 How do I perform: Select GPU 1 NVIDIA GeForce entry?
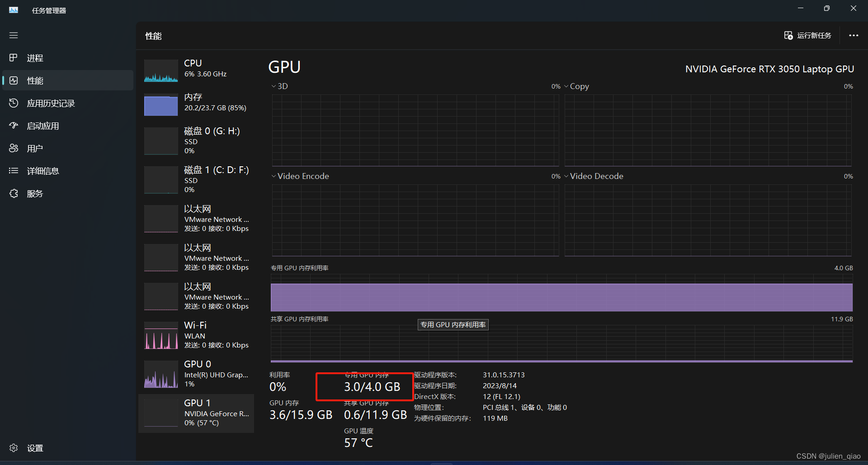(196, 413)
